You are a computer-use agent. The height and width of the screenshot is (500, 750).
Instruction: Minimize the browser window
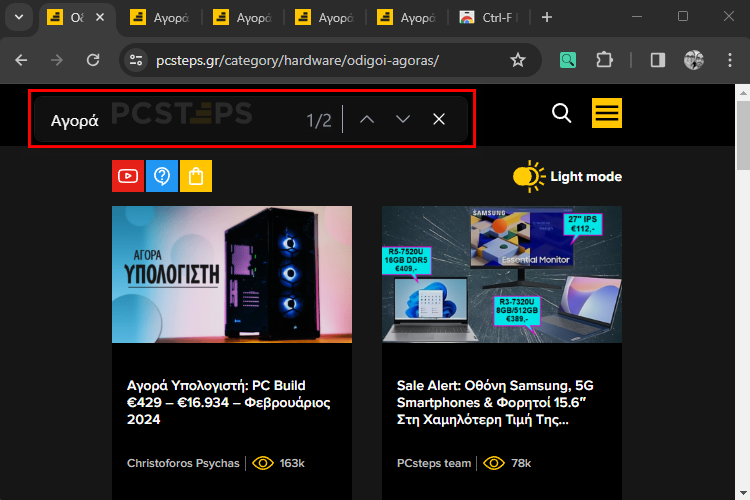coord(637,17)
